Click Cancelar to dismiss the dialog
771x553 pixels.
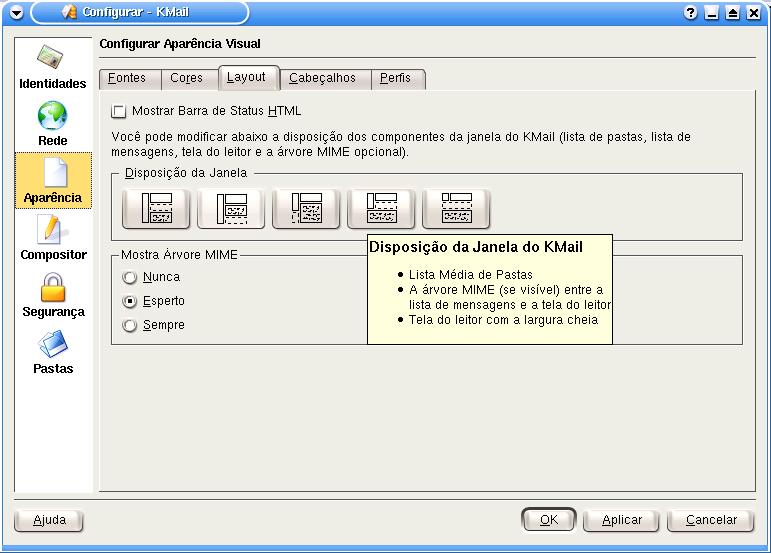pyautogui.click(x=711, y=520)
